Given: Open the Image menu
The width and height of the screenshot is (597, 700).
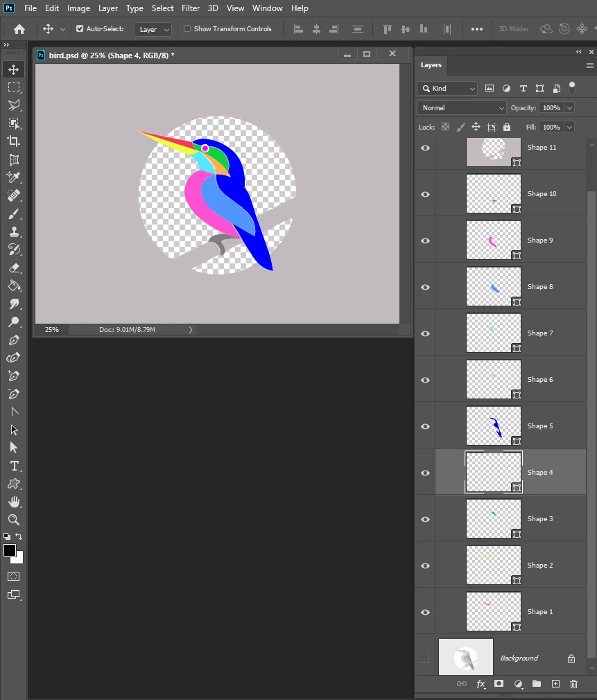Looking at the screenshot, I should pos(78,8).
